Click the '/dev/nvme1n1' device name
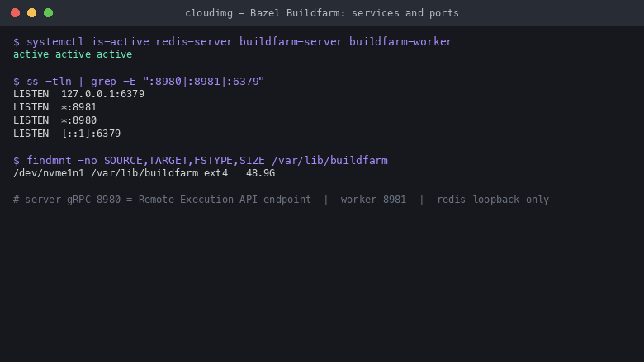The width and height of the screenshot is (644, 362). [49, 173]
